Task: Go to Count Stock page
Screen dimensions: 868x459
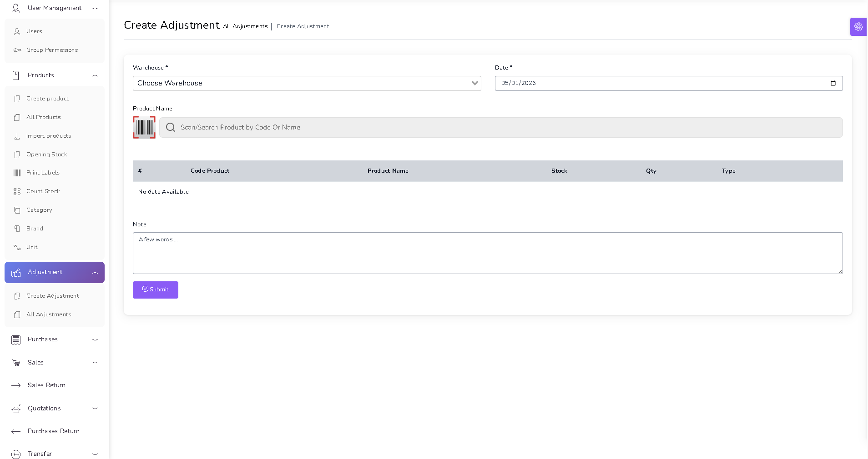Action: point(43,191)
